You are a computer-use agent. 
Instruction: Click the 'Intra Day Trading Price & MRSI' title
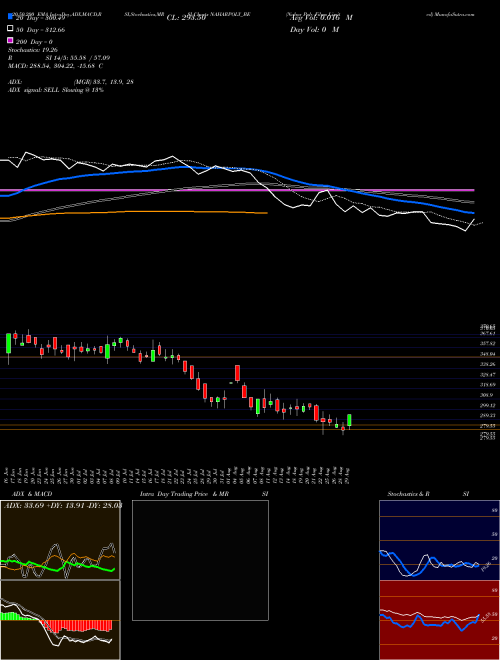[x=204, y=494]
